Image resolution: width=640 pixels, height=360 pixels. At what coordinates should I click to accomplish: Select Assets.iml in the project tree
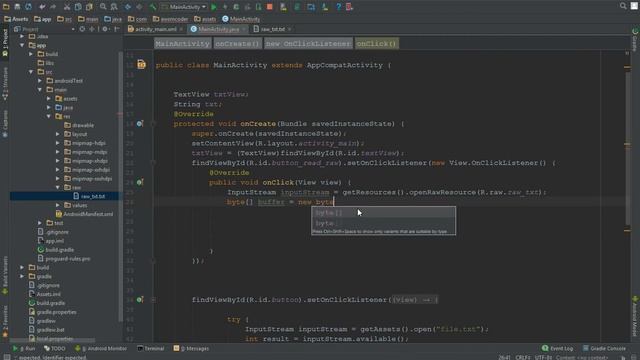tap(44, 294)
